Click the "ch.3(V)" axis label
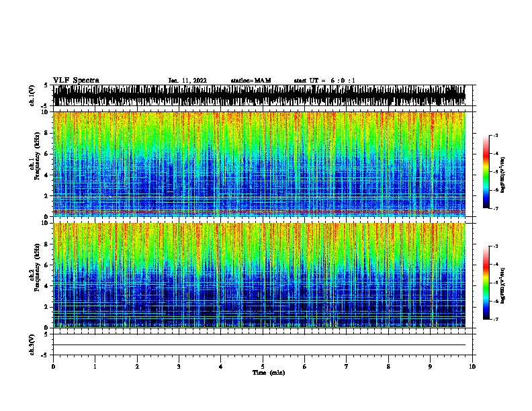The image size is (532, 411). click(32, 345)
